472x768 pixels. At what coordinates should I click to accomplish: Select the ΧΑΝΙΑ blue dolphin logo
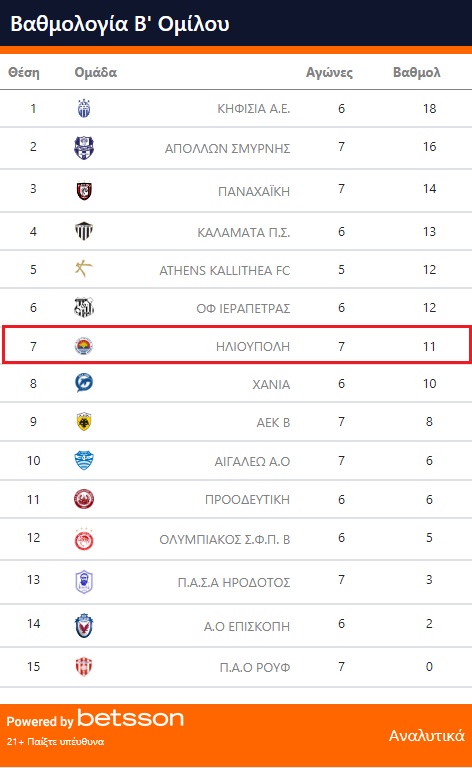(84, 383)
